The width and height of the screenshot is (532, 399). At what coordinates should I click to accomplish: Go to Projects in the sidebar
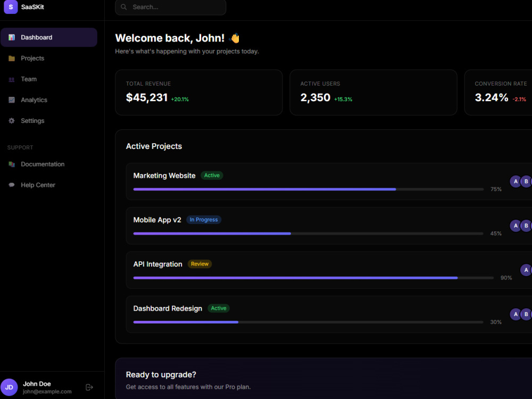[49, 59]
